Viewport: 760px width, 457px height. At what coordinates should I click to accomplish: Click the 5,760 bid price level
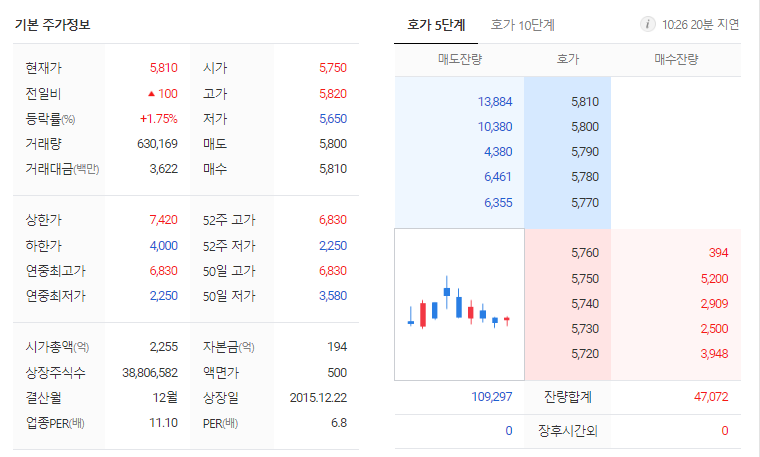point(585,252)
